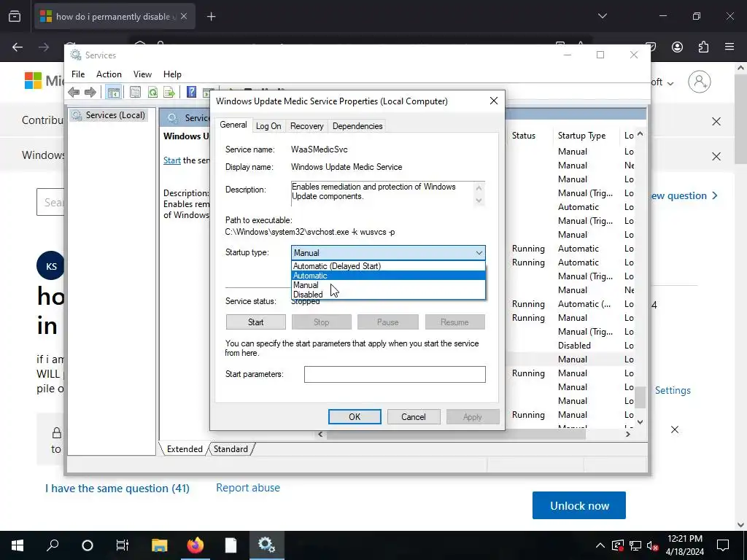This screenshot has height=560, width=747.
Task: Click the muted speaker tray icon
Action: tap(653, 545)
